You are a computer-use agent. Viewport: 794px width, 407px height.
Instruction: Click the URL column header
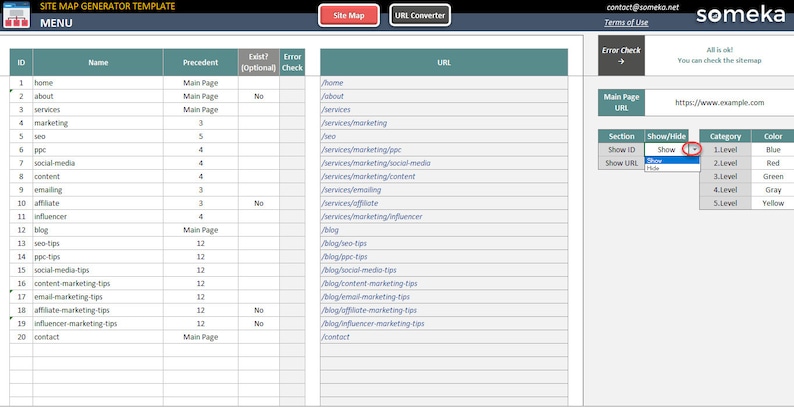(444, 62)
